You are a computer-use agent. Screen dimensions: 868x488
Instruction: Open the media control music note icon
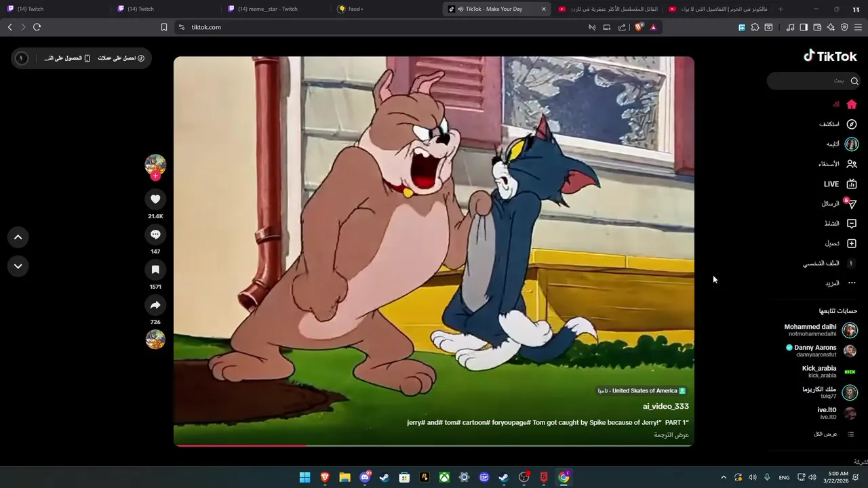(790, 27)
